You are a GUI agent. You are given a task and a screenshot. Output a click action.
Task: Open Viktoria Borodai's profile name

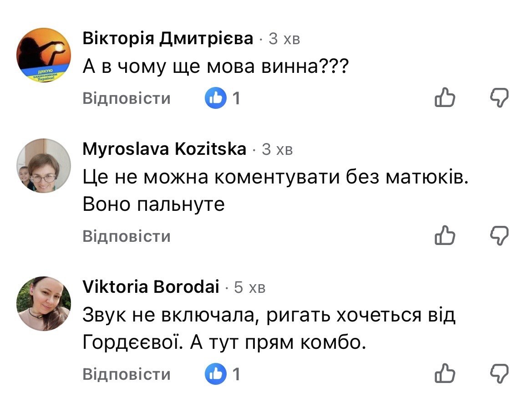coord(151,287)
